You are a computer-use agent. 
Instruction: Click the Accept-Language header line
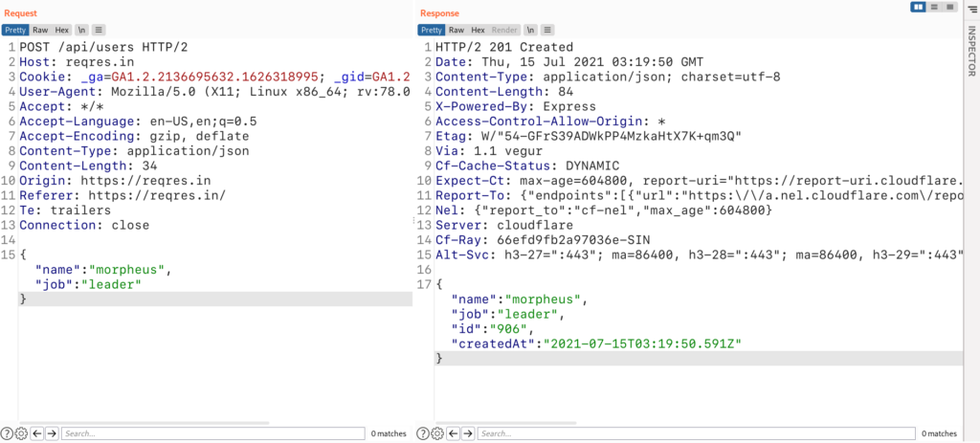(138, 122)
